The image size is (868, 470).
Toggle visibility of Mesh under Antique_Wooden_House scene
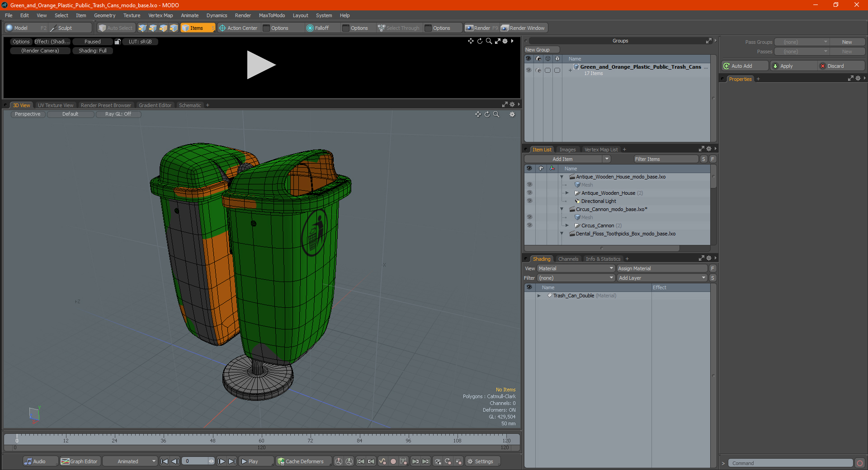tap(529, 185)
